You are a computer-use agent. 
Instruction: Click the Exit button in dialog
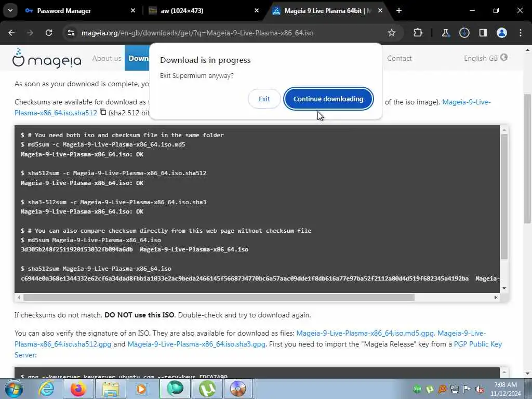[264, 99]
